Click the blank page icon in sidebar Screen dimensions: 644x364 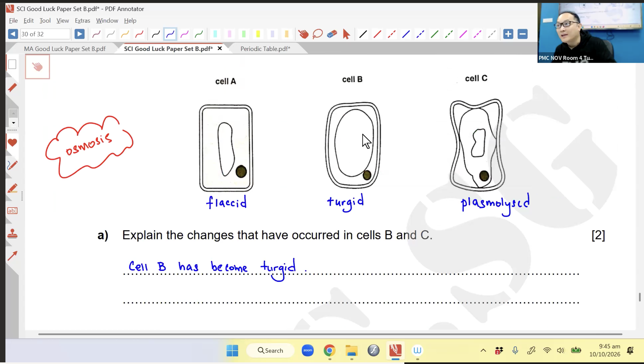[x=12, y=64]
